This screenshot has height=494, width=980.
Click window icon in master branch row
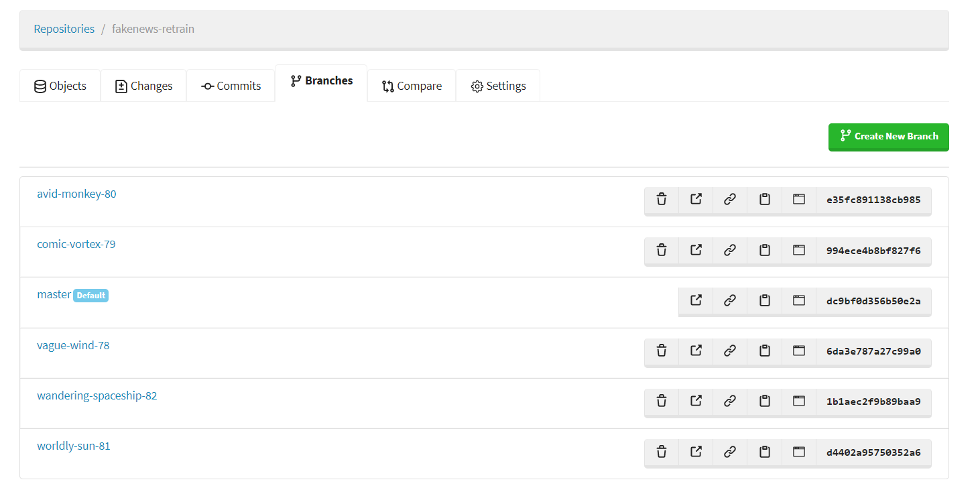(798, 301)
